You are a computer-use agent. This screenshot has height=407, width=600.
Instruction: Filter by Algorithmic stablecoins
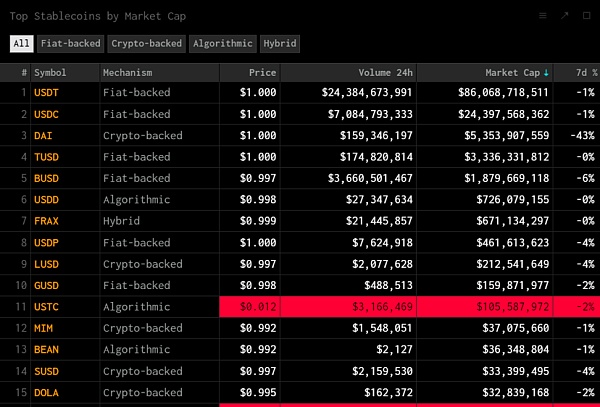(x=222, y=44)
